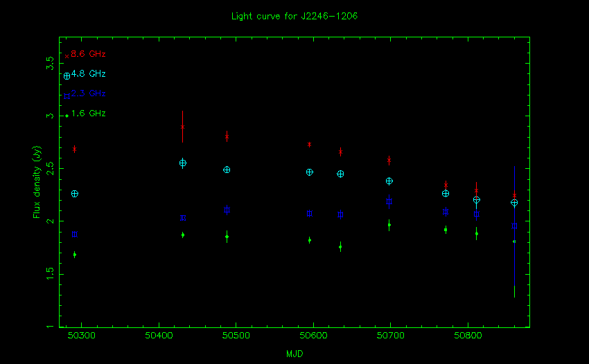
Task: Click the "MJD" x-axis label
Action: click(294, 354)
